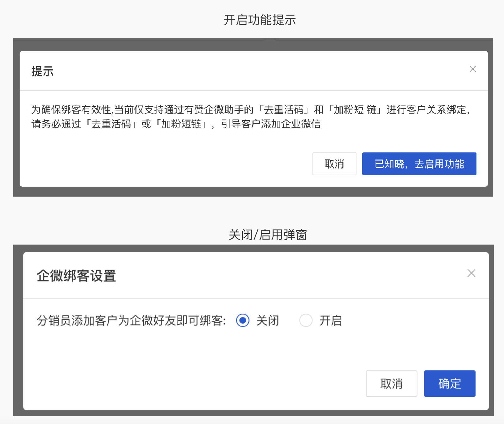Viewport: 504px width, 424px height.
Task: Close the 企微绑客设置 dialog with the X icon
Action: 471,273
